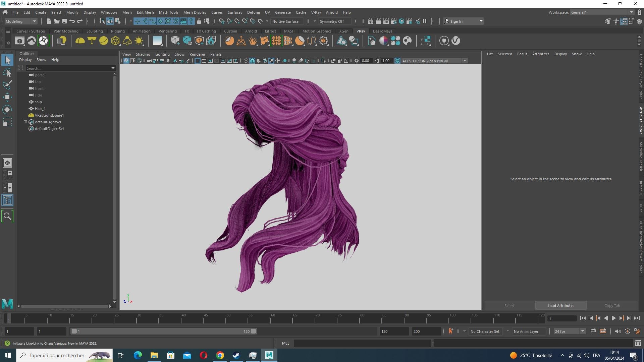Screen dimensions: 644x362
Task: Toggle the lock workspace padlock icon
Action: 639,12
